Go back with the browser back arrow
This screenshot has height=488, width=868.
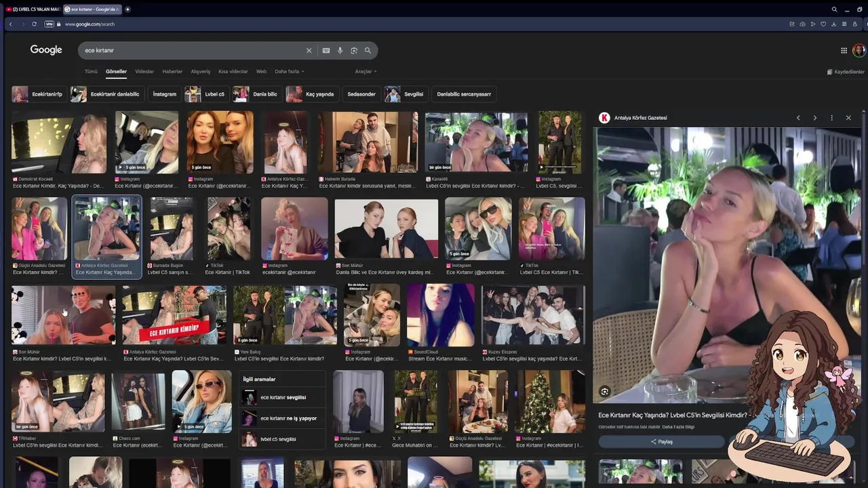click(10, 24)
